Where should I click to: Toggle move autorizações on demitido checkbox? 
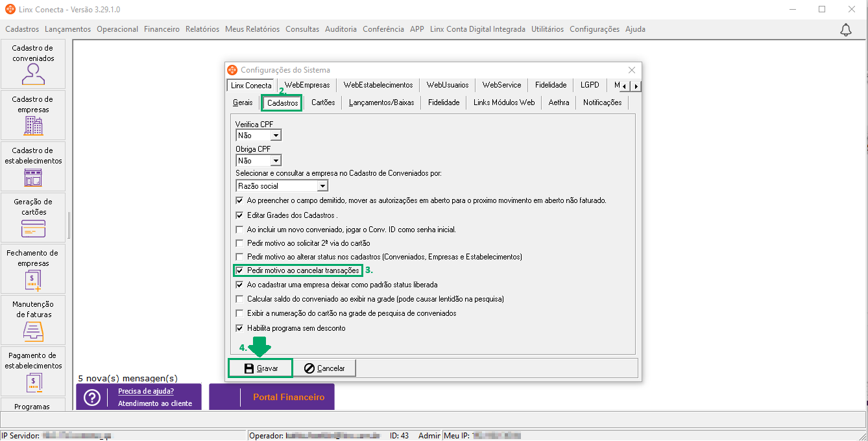pyautogui.click(x=240, y=201)
